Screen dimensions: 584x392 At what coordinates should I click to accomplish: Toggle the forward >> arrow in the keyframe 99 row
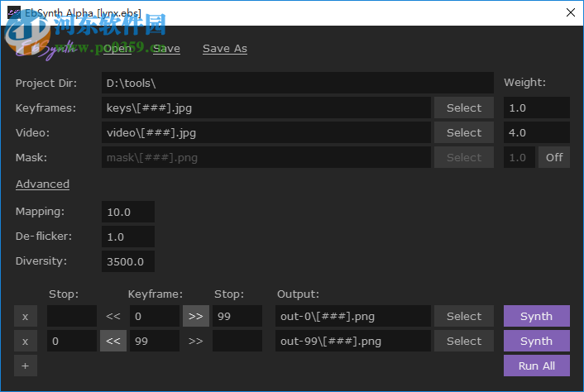click(x=196, y=341)
